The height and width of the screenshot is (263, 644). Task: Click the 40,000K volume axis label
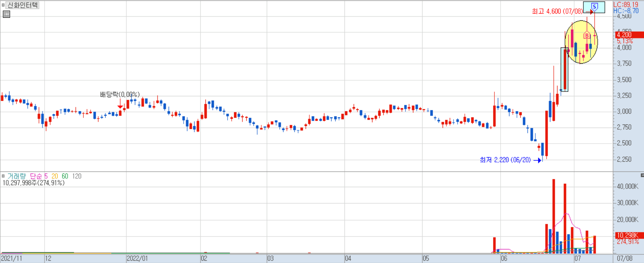point(627,186)
